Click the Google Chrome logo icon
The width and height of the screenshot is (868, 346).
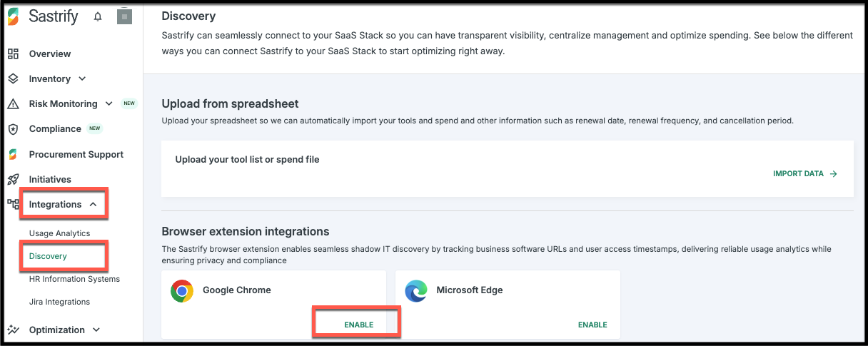coord(182,291)
